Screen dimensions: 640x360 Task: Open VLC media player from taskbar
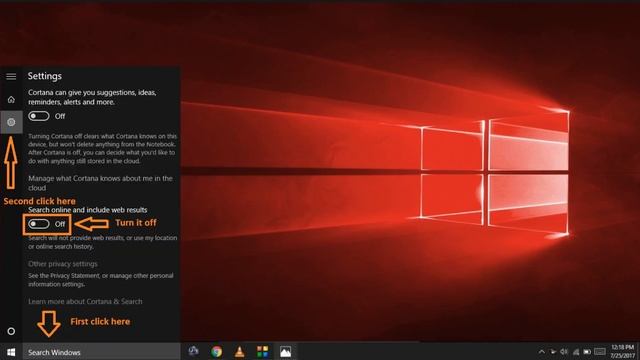(240, 351)
